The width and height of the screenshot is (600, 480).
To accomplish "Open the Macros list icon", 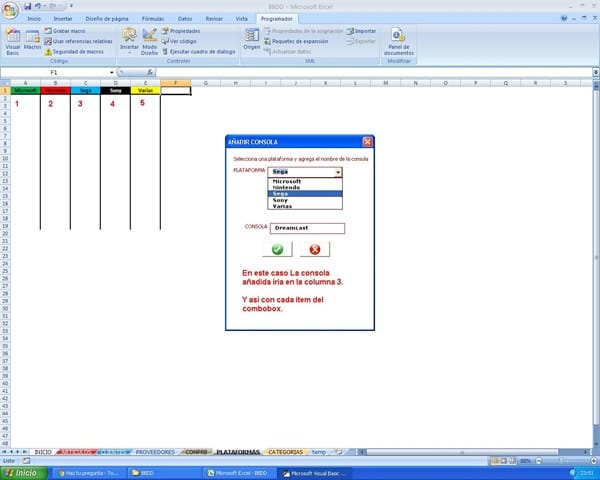I will tap(33, 36).
